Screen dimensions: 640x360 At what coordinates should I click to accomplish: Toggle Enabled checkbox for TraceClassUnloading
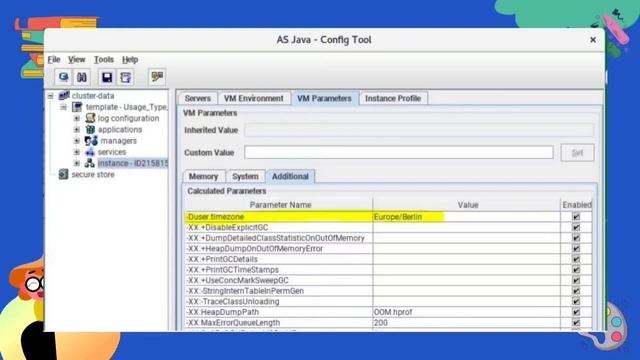576,302
